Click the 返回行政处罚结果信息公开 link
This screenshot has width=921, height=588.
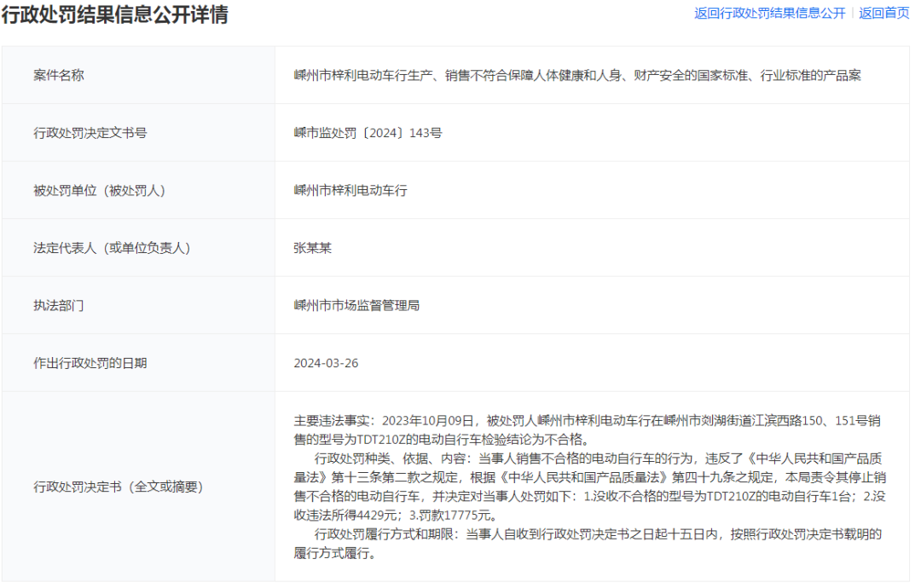(x=769, y=13)
